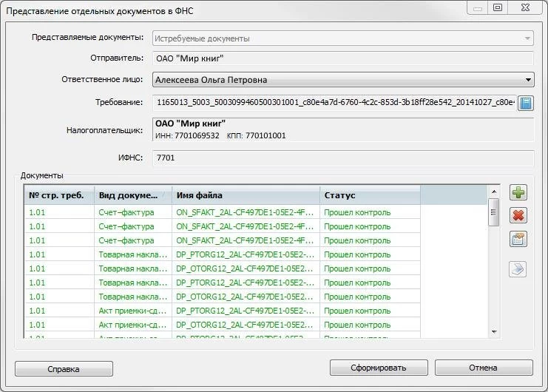Open the Ответственное лицо dropdown
This screenshot has width=548, height=392.
pos(528,80)
